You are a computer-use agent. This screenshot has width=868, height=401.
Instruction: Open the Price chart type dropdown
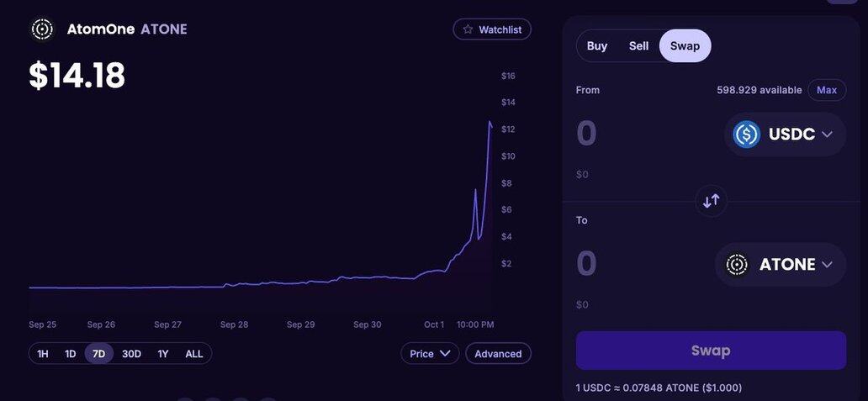click(x=430, y=354)
